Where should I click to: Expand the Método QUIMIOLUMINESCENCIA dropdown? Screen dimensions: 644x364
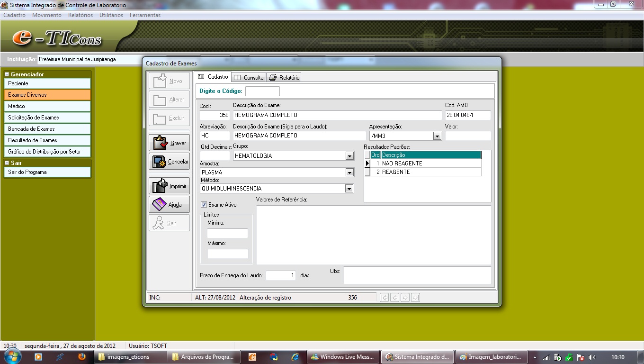click(x=349, y=189)
